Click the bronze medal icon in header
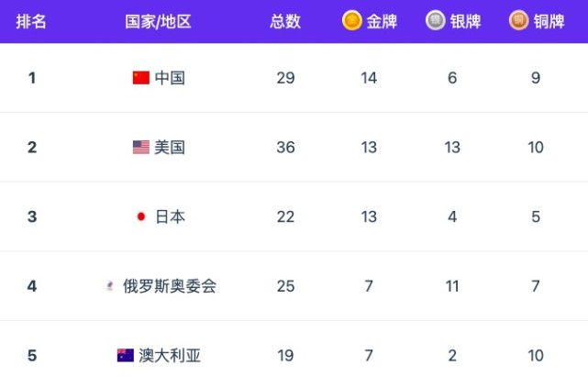The width and height of the screenshot is (588, 387). (x=519, y=21)
